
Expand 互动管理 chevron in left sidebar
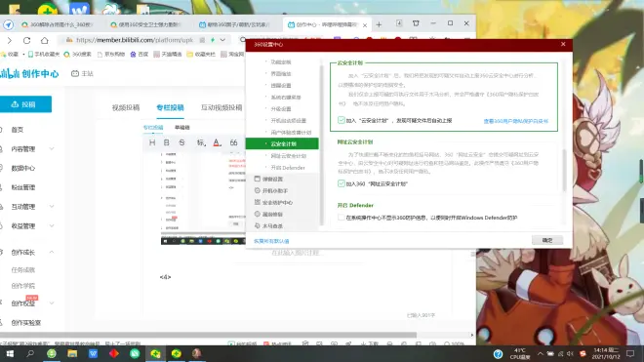click(x=52, y=206)
